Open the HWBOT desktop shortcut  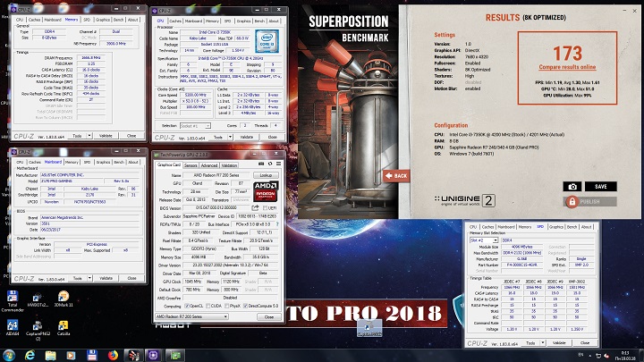point(38,300)
